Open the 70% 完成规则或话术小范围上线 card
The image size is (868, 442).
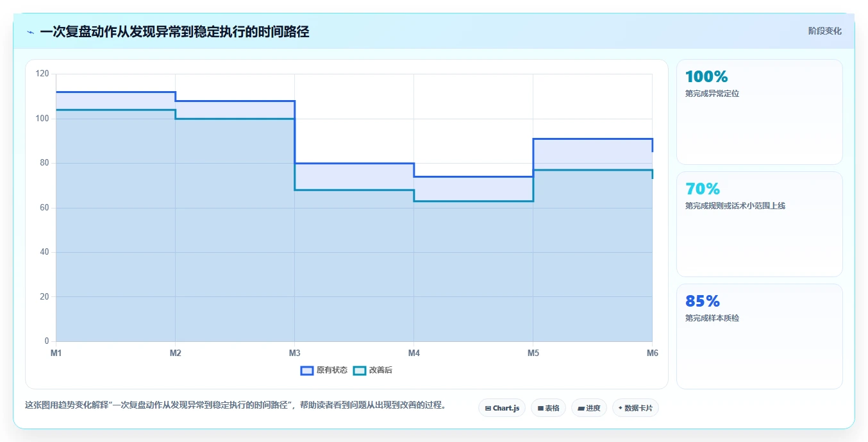coord(760,225)
